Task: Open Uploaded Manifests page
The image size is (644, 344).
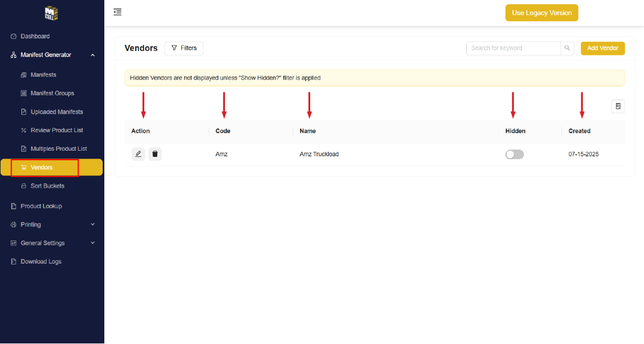Action: tap(56, 112)
